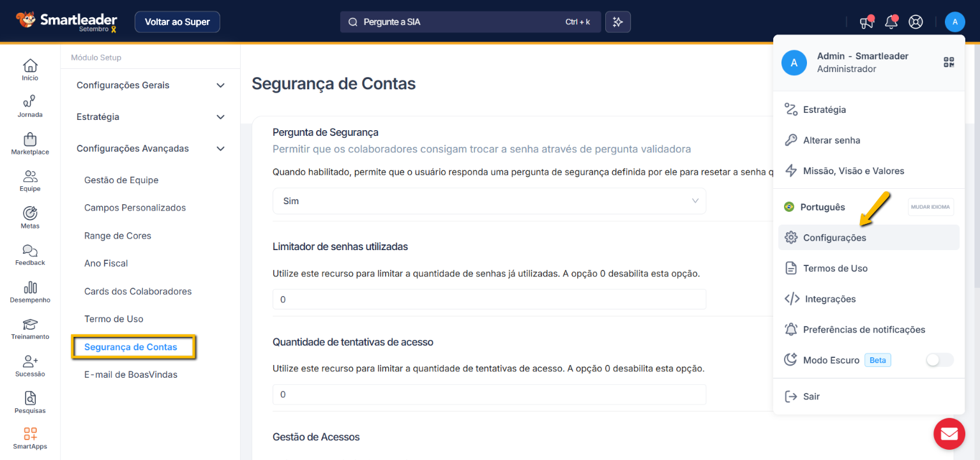The height and width of the screenshot is (460, 980).
Task: Go to Metas in the sidebar
Action: click(30, 218)
